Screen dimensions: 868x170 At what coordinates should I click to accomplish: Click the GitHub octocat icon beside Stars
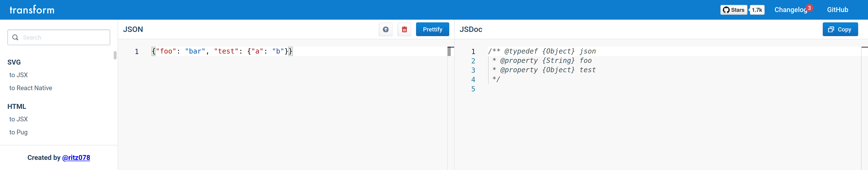coord(726,10)
